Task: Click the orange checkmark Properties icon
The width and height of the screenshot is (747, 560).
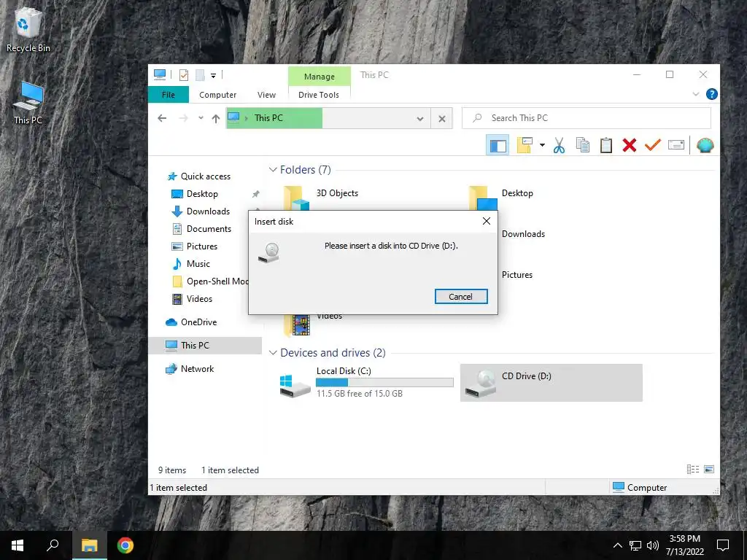Action: click(652, 145)
